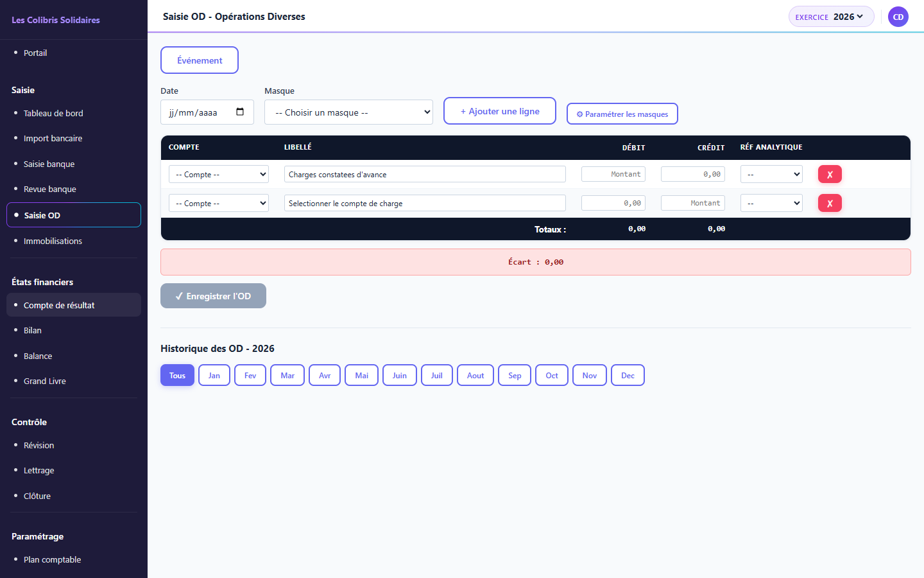Change the Exercice 2026 year selector
The width and height of the screenshot is (924, 578).
(831, 17)
